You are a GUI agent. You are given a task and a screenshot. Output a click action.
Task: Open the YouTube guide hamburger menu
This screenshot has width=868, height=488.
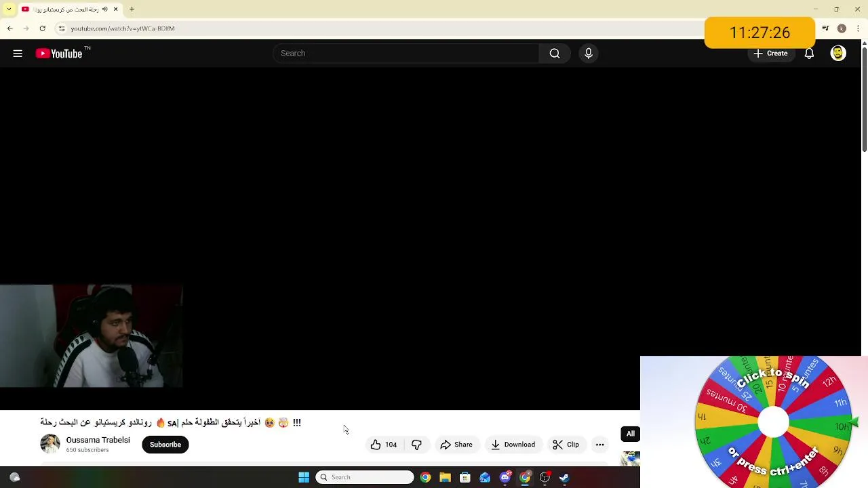tap(18, 54)
